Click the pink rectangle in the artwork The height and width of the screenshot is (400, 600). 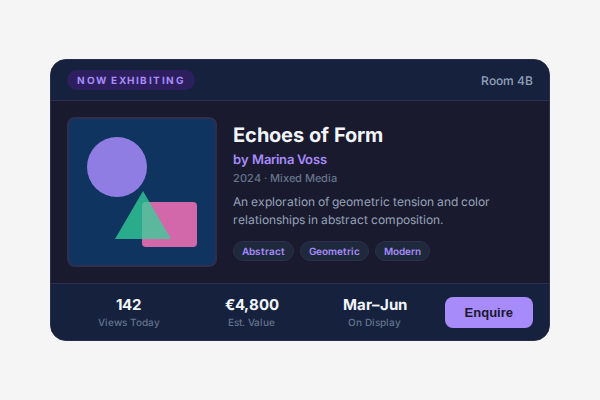tap(180, 225)
